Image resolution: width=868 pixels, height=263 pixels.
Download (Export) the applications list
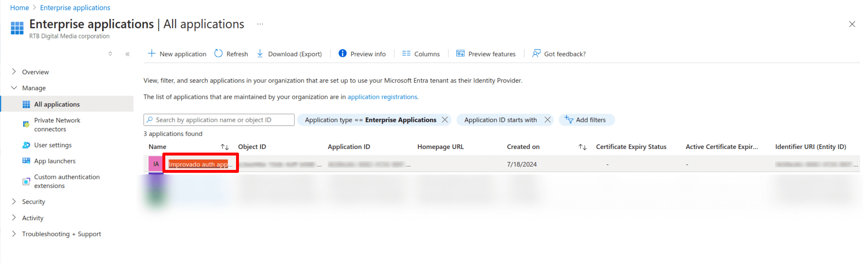pos(289,54)
